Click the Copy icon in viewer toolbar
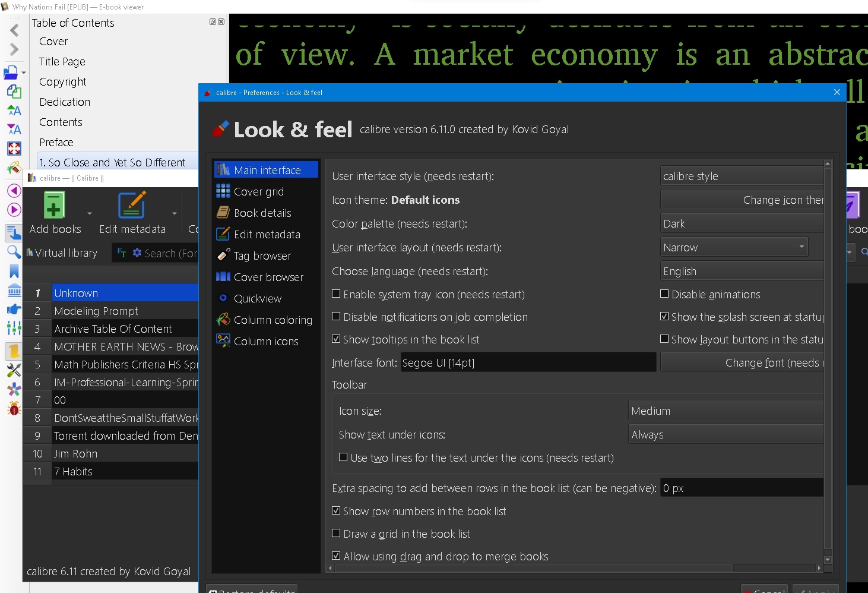This screenshot has width=868, height=593. tap(14, 92)
